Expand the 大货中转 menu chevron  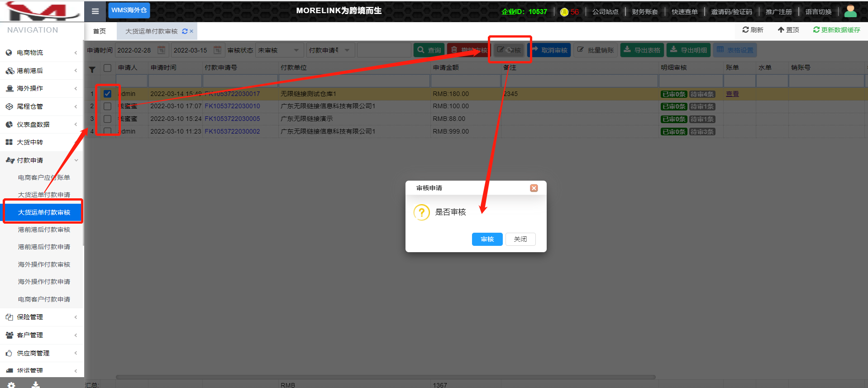pos(76,142)
